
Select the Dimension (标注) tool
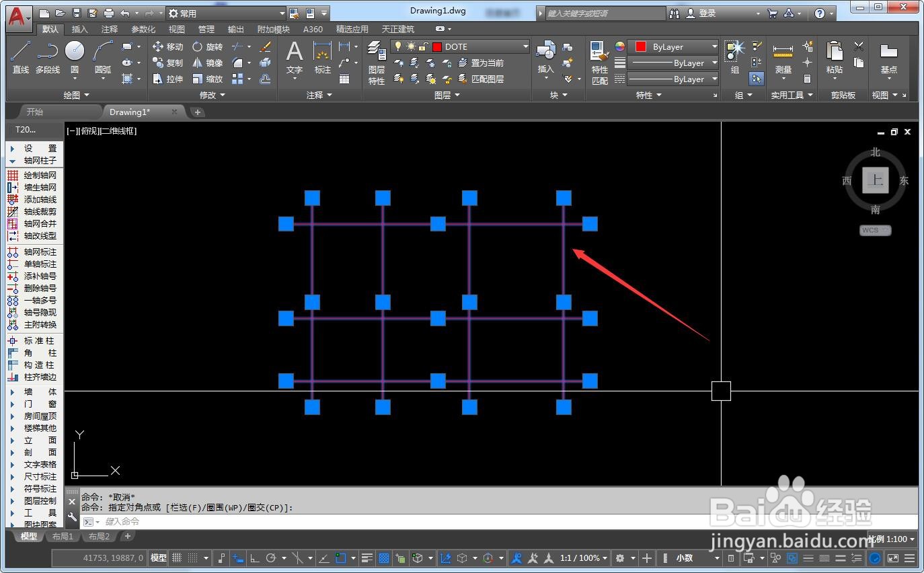pos(323,57)
